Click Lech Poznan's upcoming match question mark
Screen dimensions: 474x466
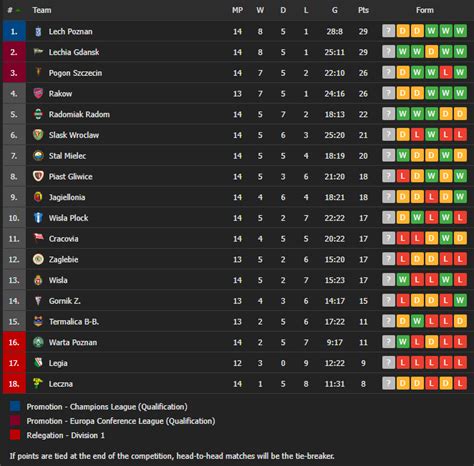tap(388, 31)
